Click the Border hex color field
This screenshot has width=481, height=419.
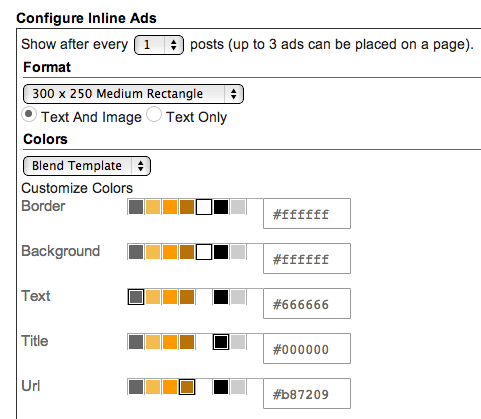[307, 214]
